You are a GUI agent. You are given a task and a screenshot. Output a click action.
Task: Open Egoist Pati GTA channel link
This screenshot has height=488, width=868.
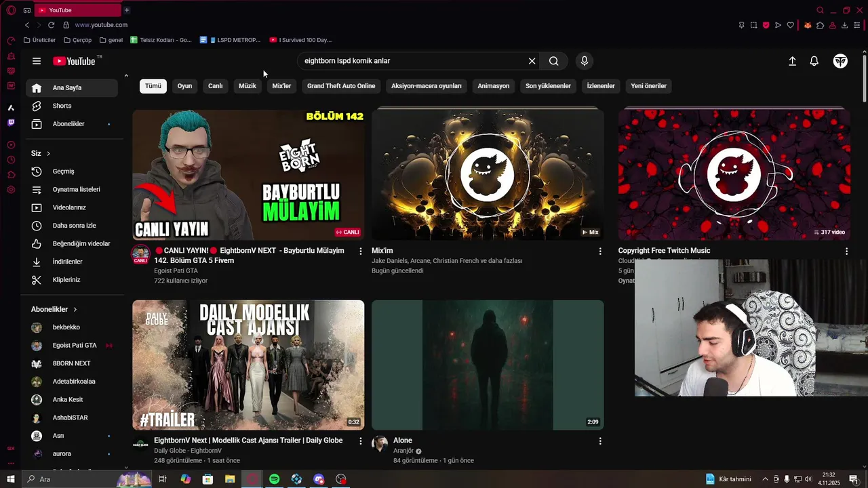[176, 270]
